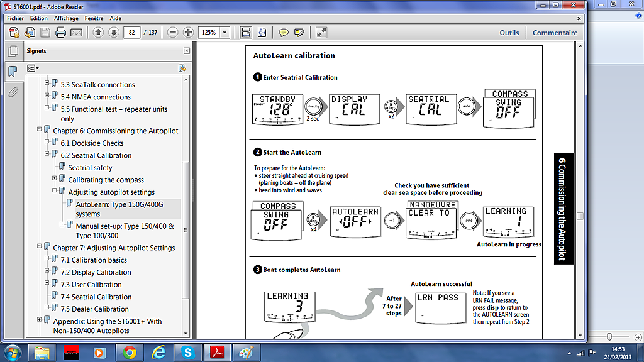Viewport: 644px width, 362px height.
Task: Expand Calibrating the compass bookmark
Action: coord(54,178)
